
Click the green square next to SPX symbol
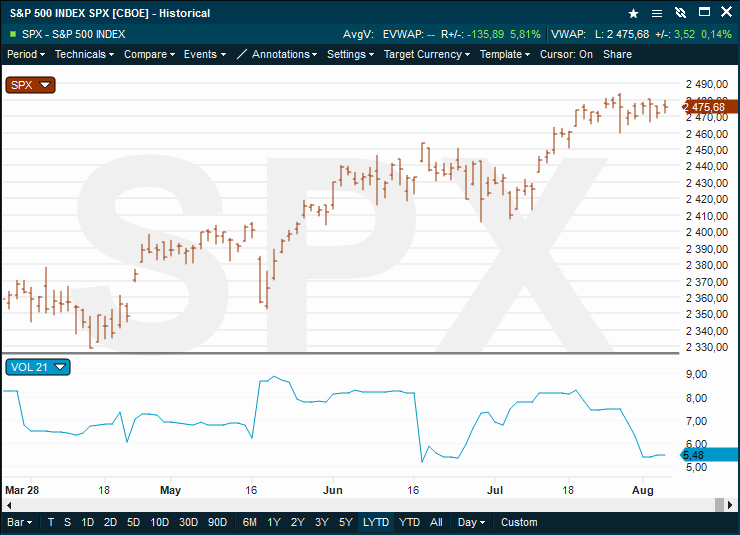[13, 34]
